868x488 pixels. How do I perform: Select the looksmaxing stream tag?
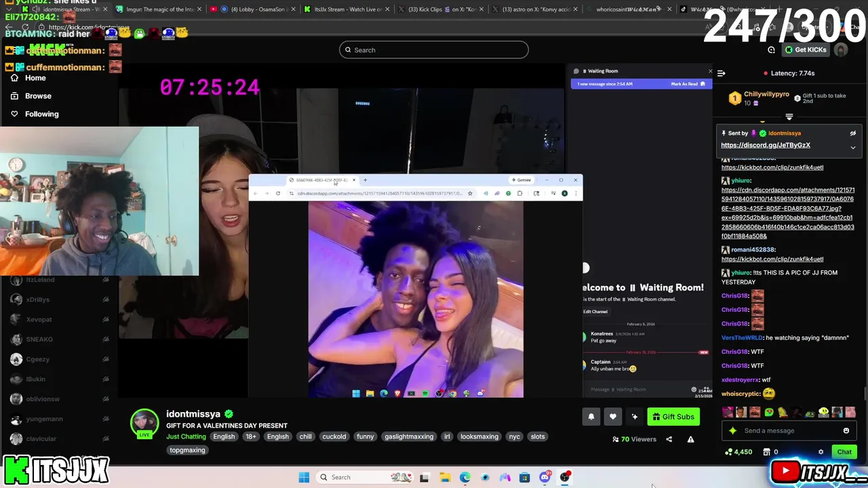click(479, 436)
